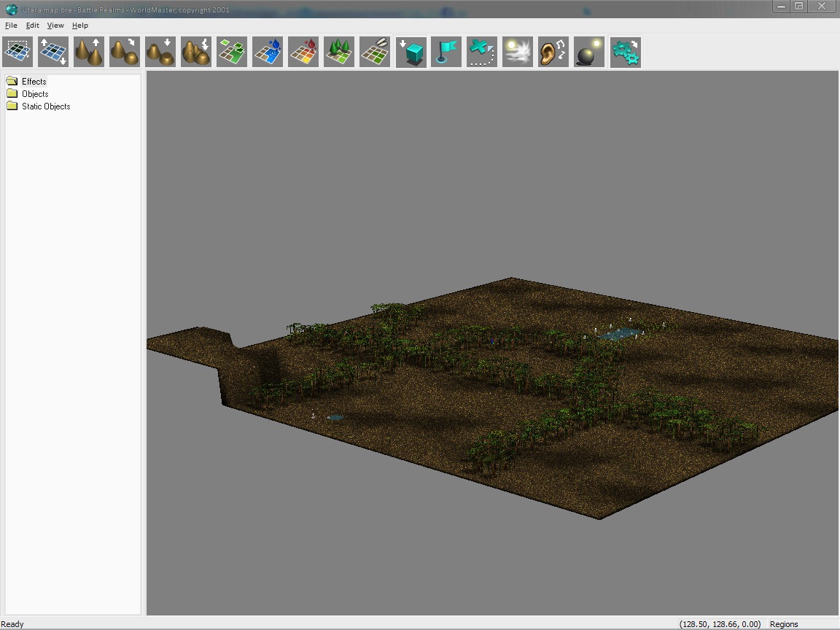This screenshot has width=840, height=630.
Task: Click the Effects folder icon
Action: (12, 81)
